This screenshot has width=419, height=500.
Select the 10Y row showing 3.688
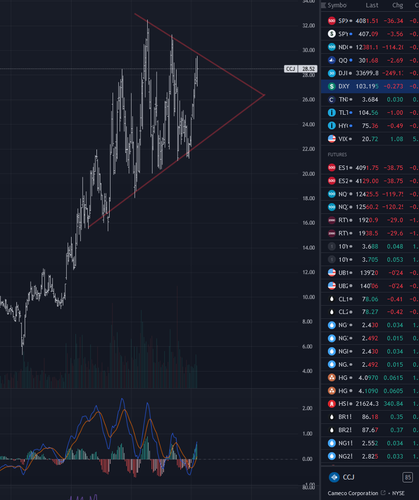click(x=370, y=246)
